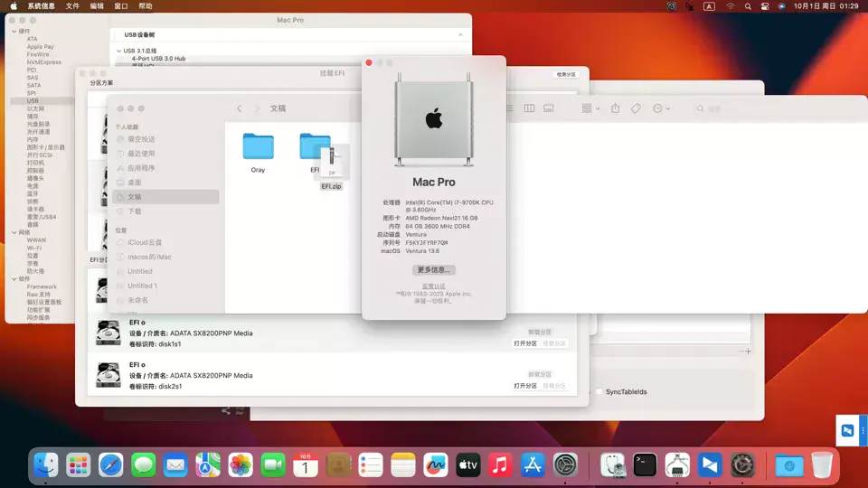Open the 文件 menu
Viewport: 868px width, 488px height.
click(x=72, y=6)
